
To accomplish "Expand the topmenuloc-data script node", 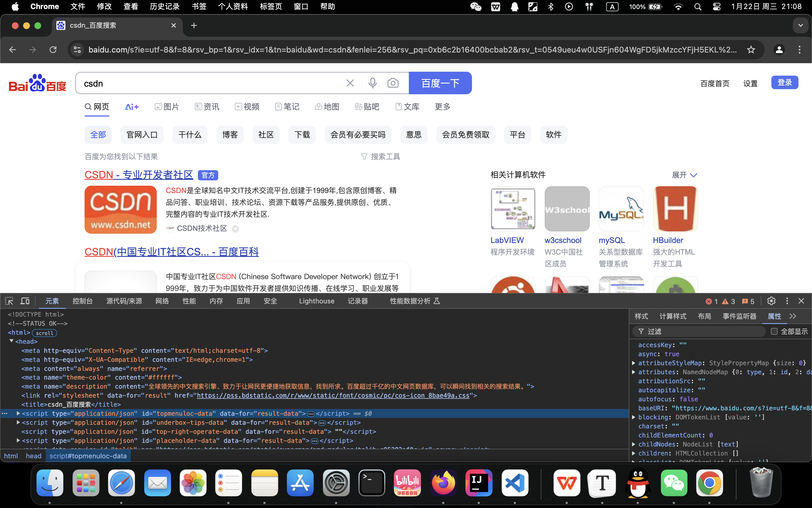I will 18,413.
